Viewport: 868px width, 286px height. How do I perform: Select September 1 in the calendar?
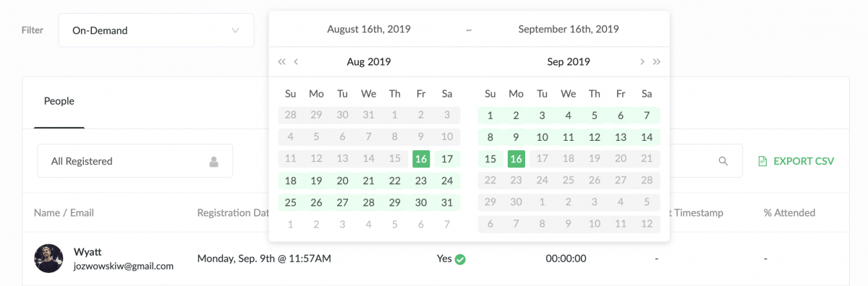point(490,116)
